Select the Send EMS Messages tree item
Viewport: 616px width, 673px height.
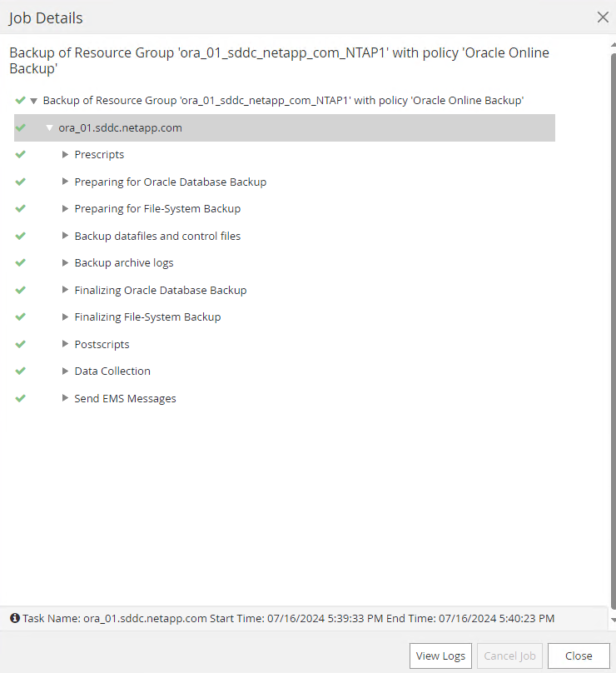[x=125, y=398]
